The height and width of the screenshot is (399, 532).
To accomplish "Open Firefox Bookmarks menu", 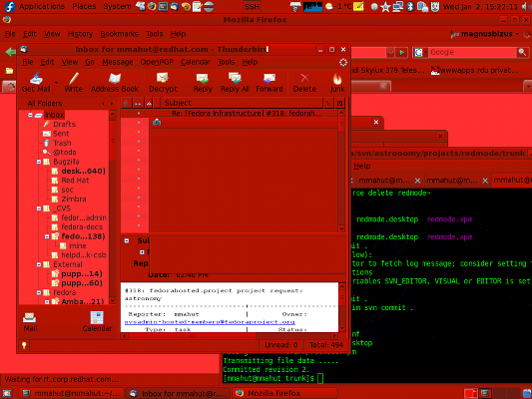I will pos(119,34).
